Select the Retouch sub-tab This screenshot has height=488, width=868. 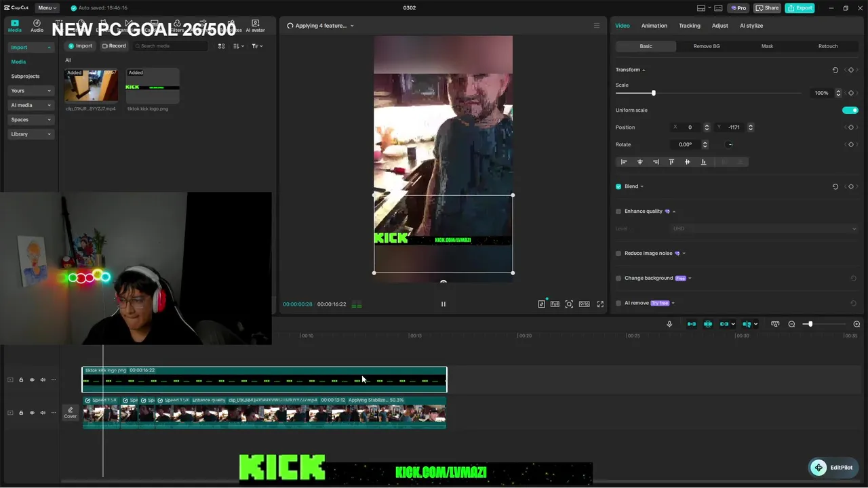coord(828,46)
